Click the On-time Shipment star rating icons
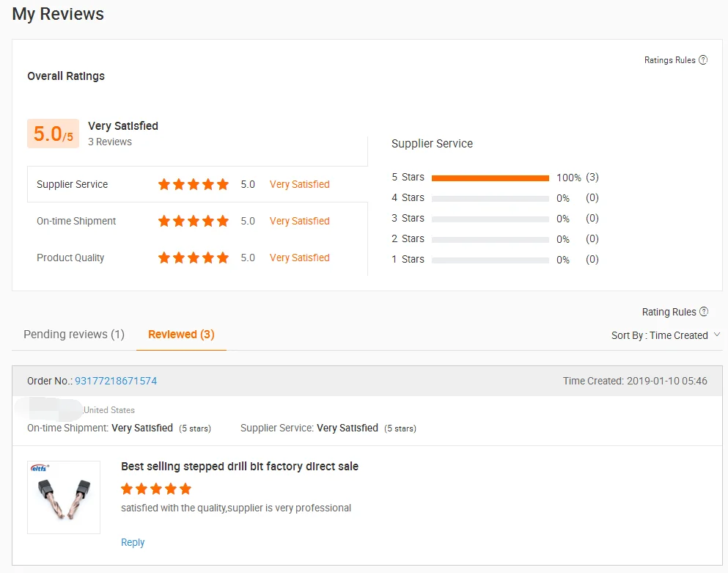The width and height of the screenshot is (728, 573). pyautogui.click(x=194, y=222)
